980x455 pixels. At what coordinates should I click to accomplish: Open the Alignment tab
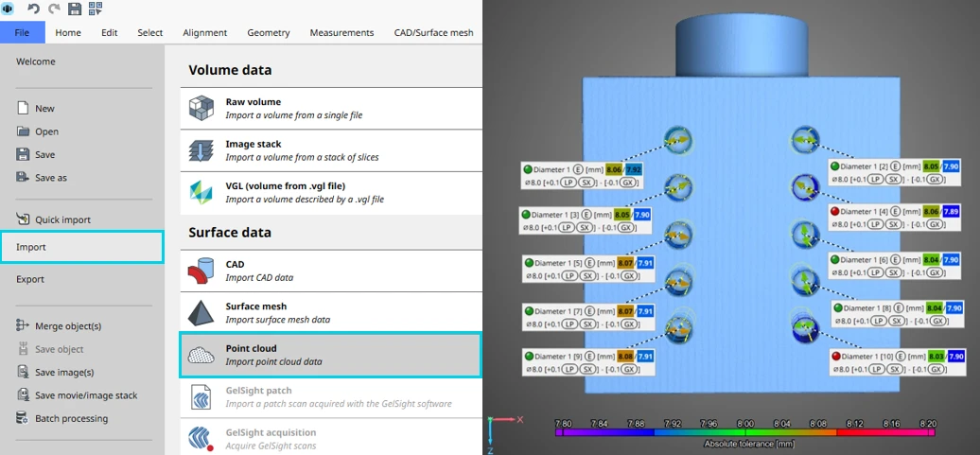tap(205, 32)
